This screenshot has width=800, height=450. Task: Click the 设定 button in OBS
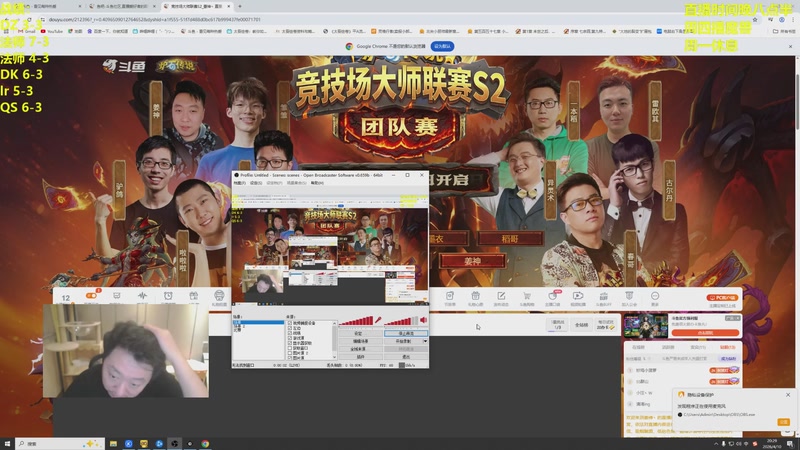click(360, 333)
